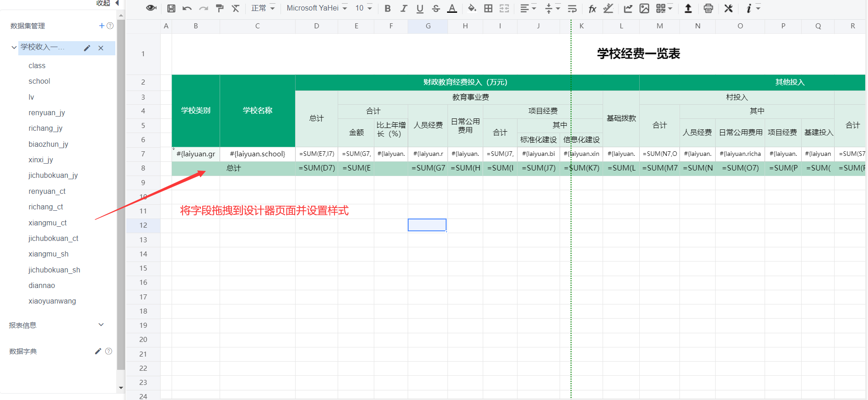Select the diannao field

tap(42, 286)
